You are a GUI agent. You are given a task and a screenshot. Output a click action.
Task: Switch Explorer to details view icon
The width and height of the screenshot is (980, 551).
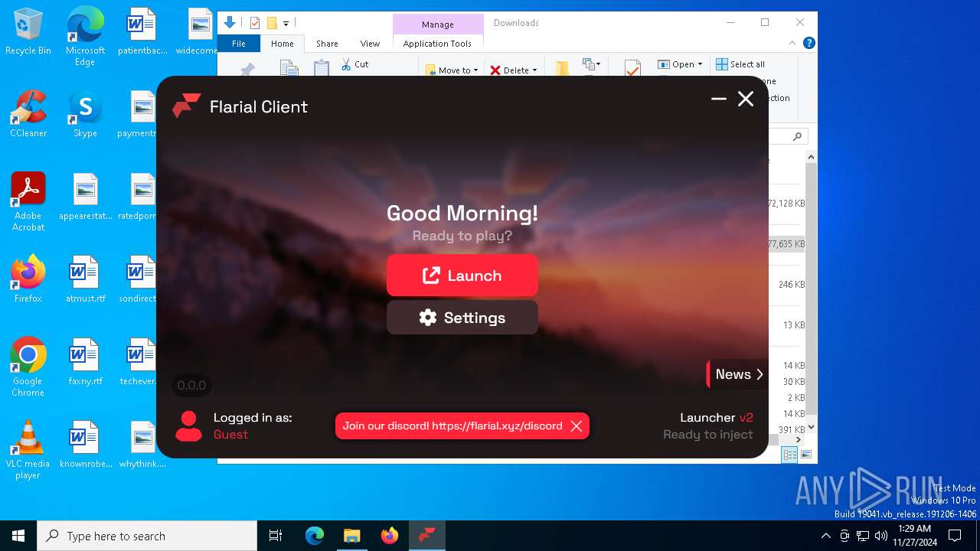click(x=789, y=455)
